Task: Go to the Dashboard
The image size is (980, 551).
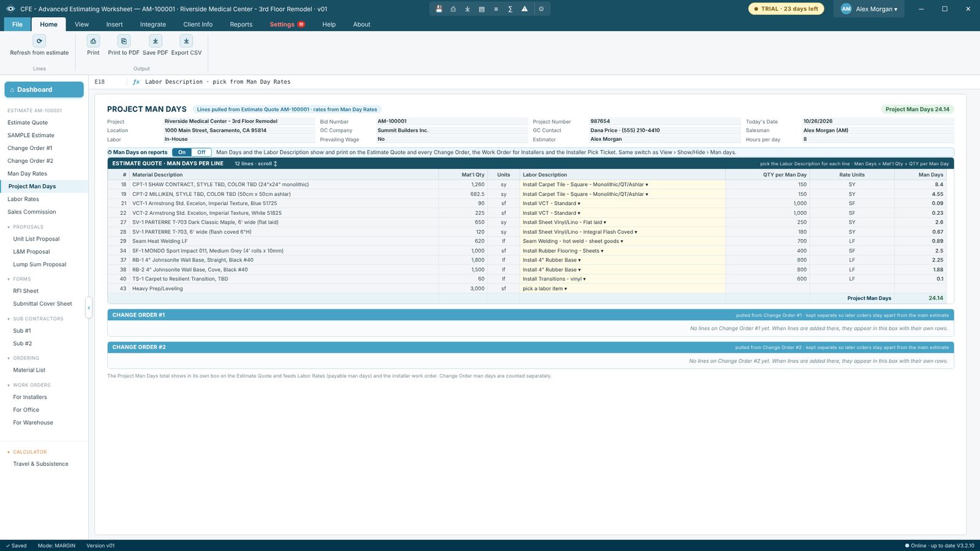Action: pos(44,89)
